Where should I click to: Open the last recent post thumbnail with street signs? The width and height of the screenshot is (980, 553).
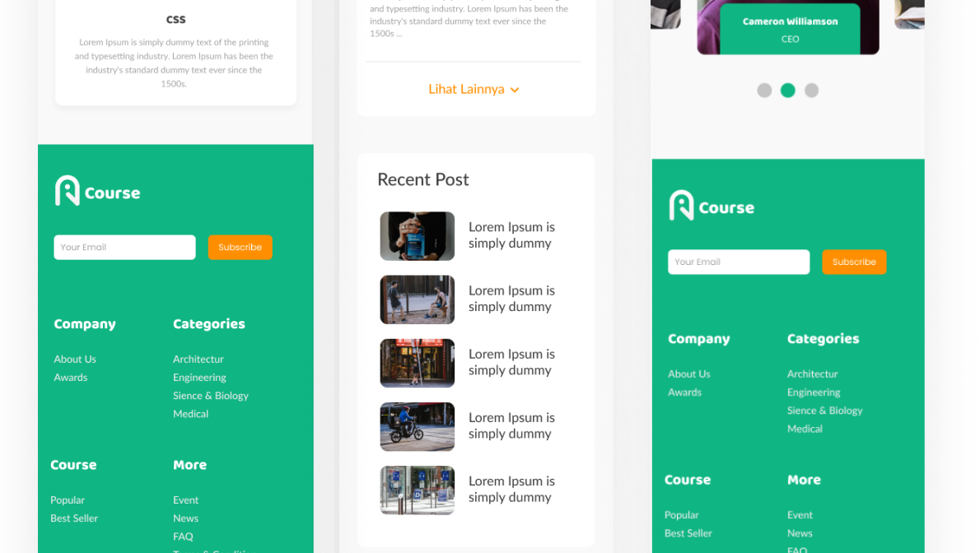point(417,490)
